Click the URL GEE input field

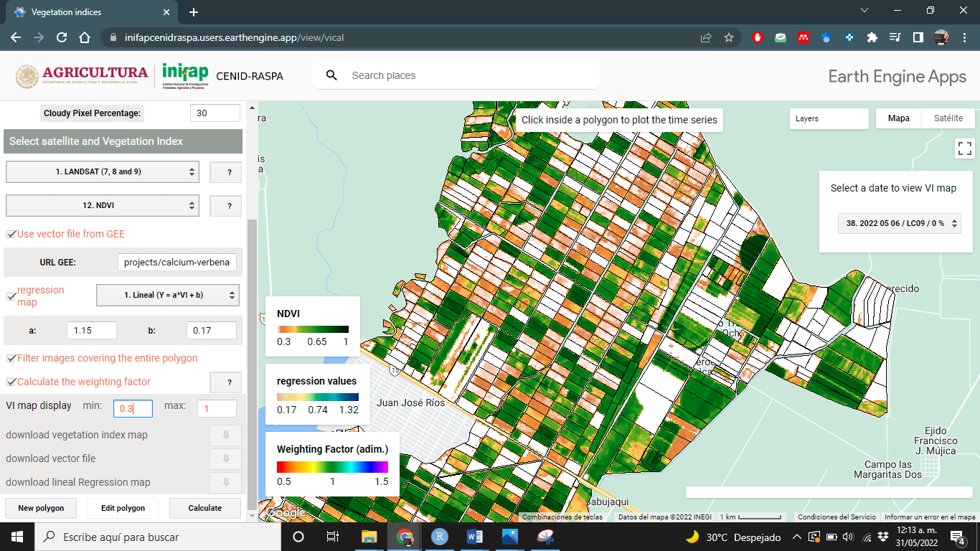point(176,263)
